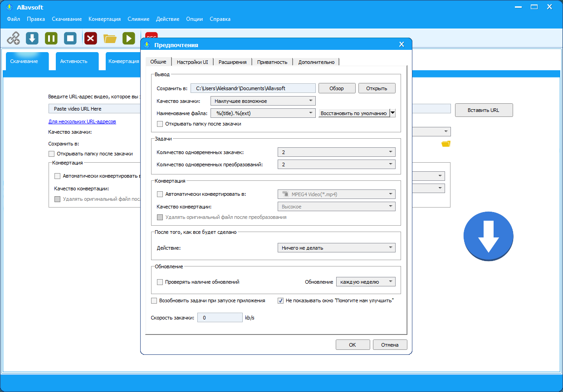Screen dimensions: 563x392
Task: Click the blue stop toolbar icon
Action: (70, 38)
